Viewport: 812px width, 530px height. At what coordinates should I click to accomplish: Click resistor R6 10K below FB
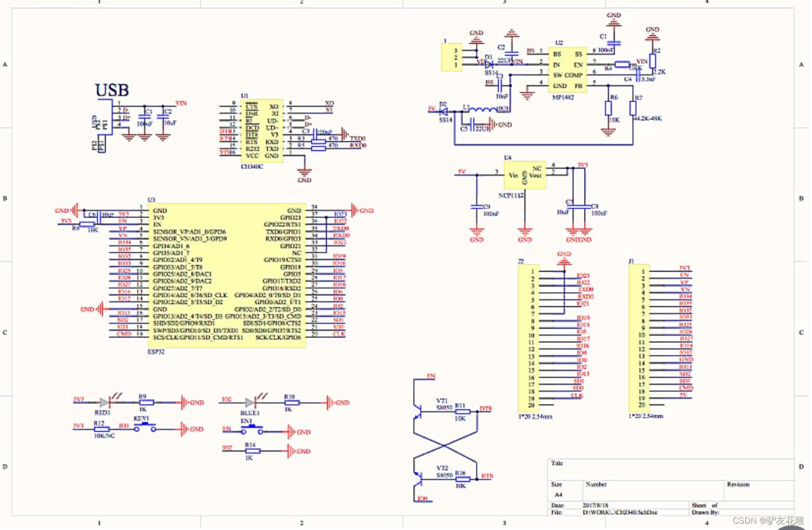(x=608, y=109)
